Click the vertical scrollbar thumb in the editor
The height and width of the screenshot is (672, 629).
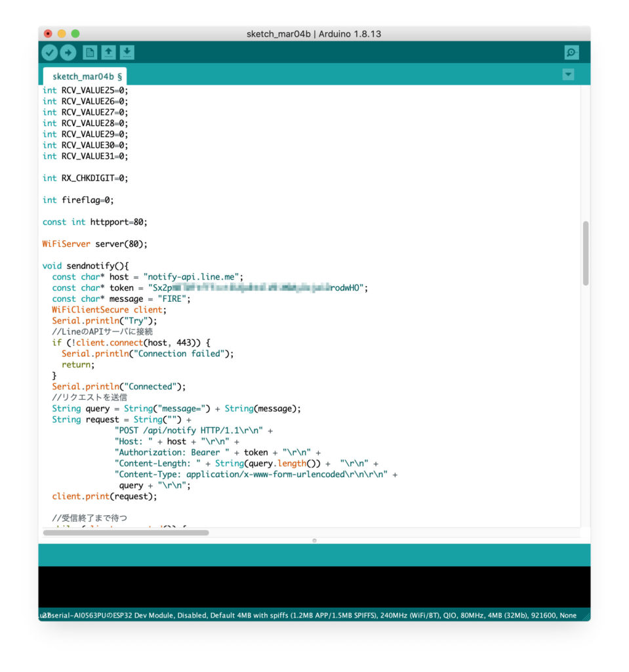pyautogui.click(x=585, y=253)
